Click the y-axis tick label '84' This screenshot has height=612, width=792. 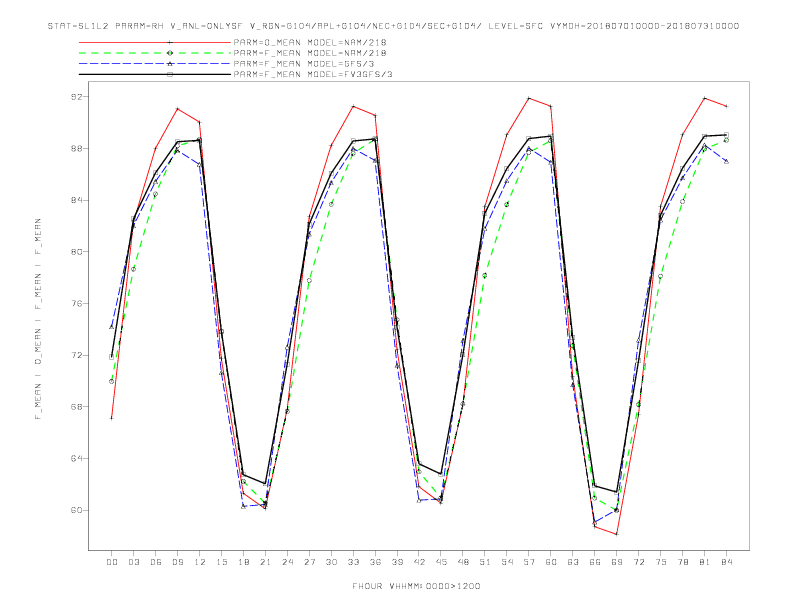point(77,200)
